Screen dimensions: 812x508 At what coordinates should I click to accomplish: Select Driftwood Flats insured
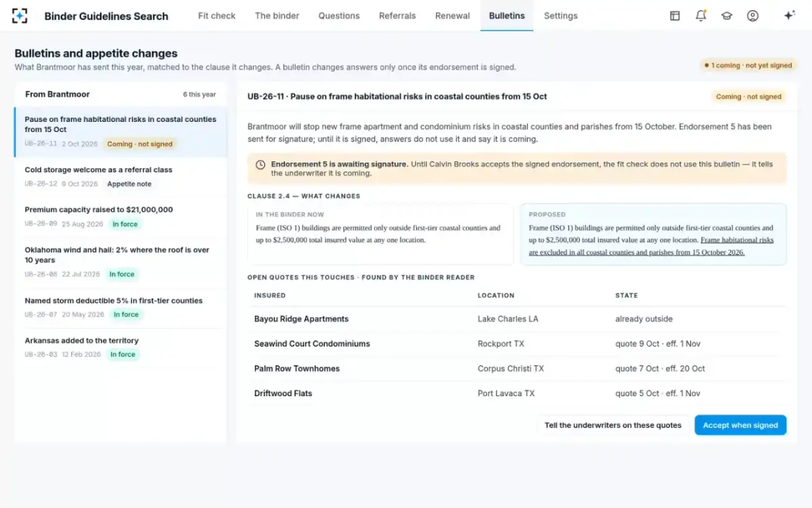tap(283, 394)
